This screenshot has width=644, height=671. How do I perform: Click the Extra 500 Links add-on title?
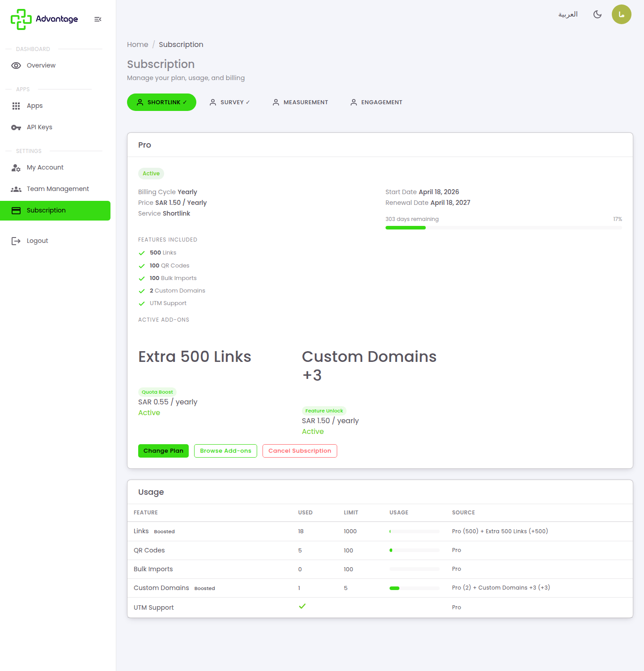coord(195,357)
